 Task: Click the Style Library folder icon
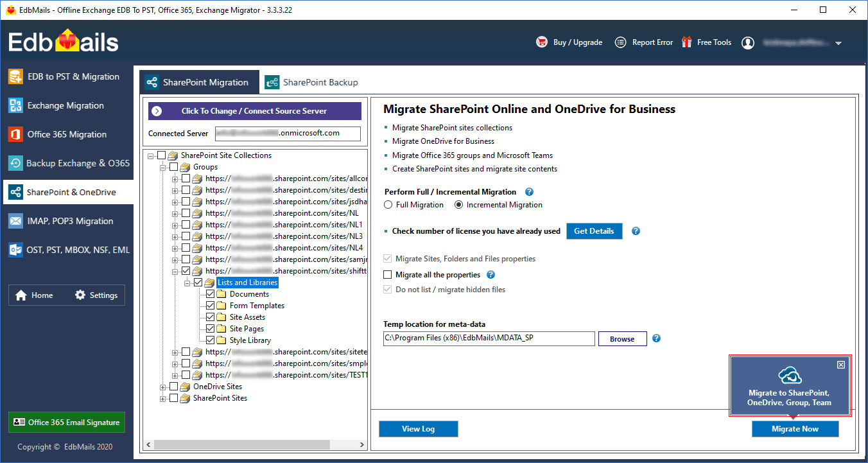(x=222, y=340)
